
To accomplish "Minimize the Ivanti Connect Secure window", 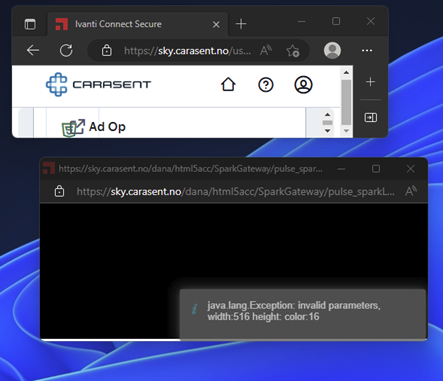I will click(302, 22).
